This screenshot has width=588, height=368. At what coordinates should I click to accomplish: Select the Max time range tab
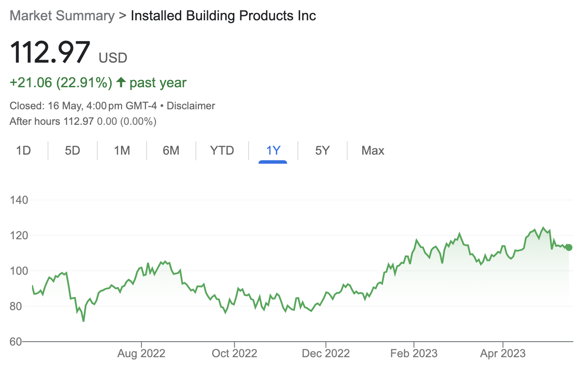pyautogui.click(x=373, y=150)
